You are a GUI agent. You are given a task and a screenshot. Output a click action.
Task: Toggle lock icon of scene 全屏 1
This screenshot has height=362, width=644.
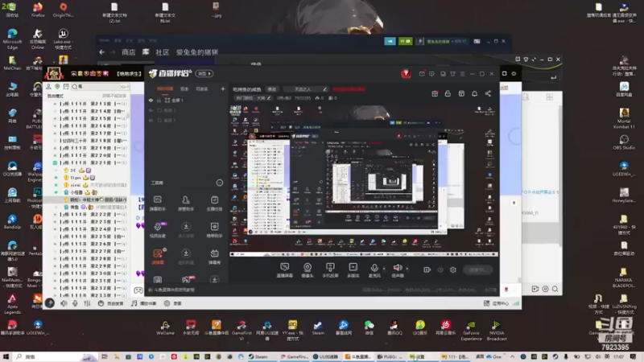point(159,100)
